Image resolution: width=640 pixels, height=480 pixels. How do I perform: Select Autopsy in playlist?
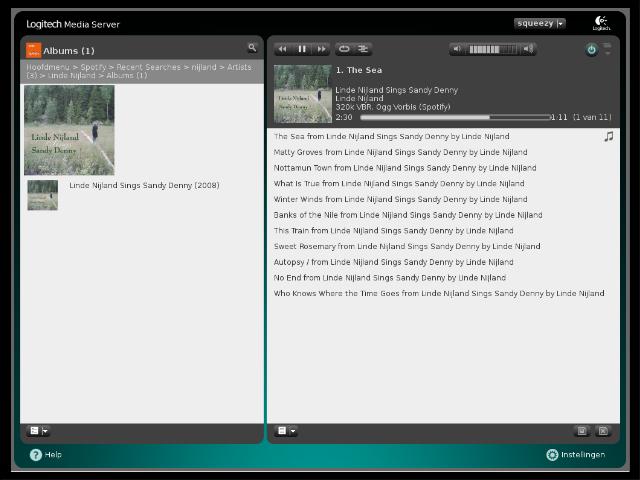click(393, 262)
